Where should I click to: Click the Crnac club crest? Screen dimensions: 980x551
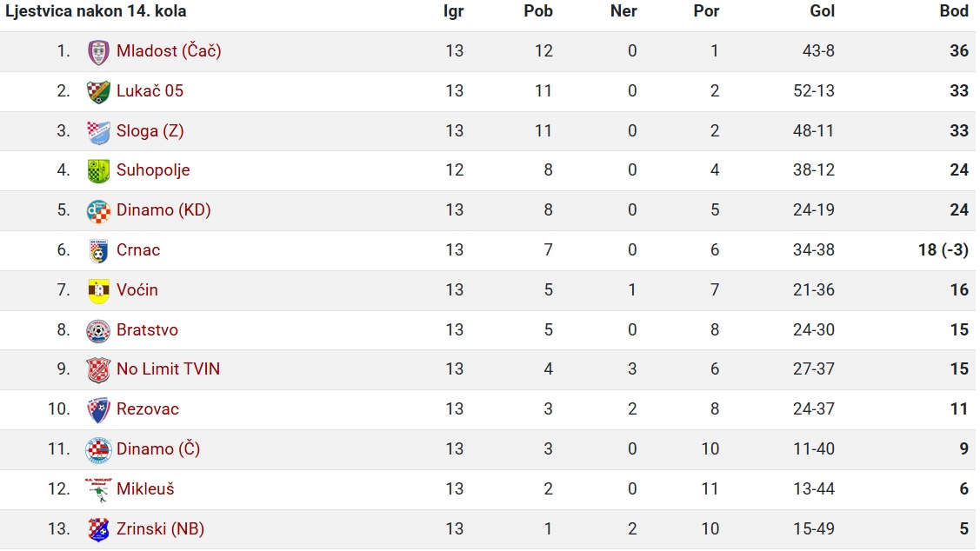98,251
